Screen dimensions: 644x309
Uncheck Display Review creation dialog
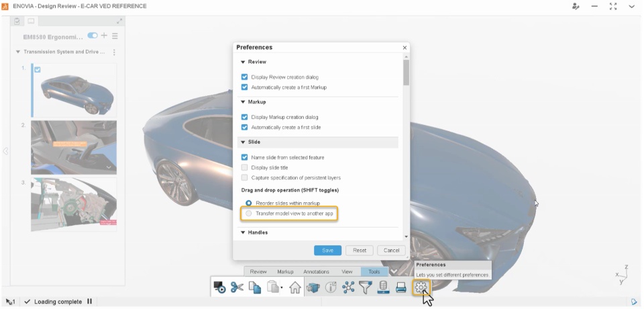[x=245, y=77]
